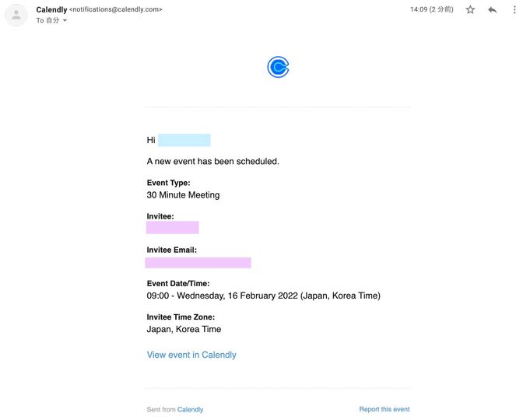Click the Calendly logo in the email
523x420 pixels.
(x=278, y=67)
